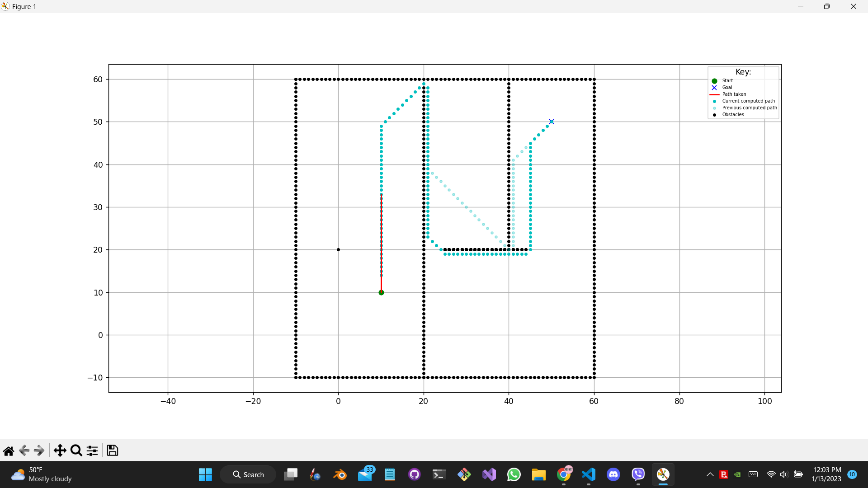Open the clock and date panel
Viewport: 868px width, 488px height.
(x=826, y=474)
